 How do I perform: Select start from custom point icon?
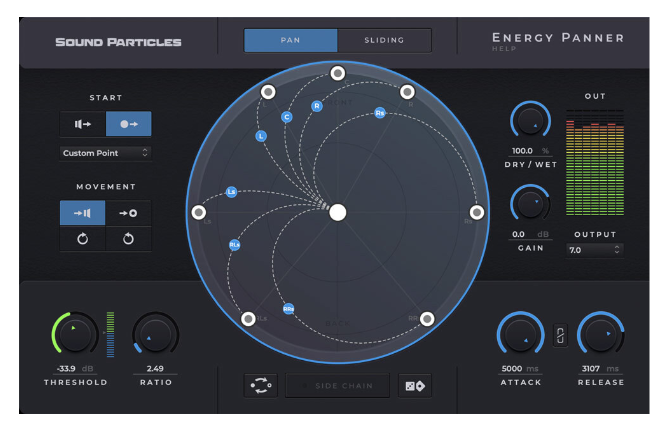[x=129, y=124]
